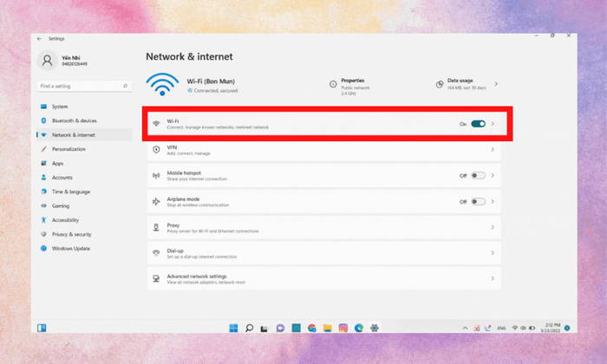This screenshot has width=607, height=364.
Task: Click the ENG language indicator
Action: click(x=501, y=328)
